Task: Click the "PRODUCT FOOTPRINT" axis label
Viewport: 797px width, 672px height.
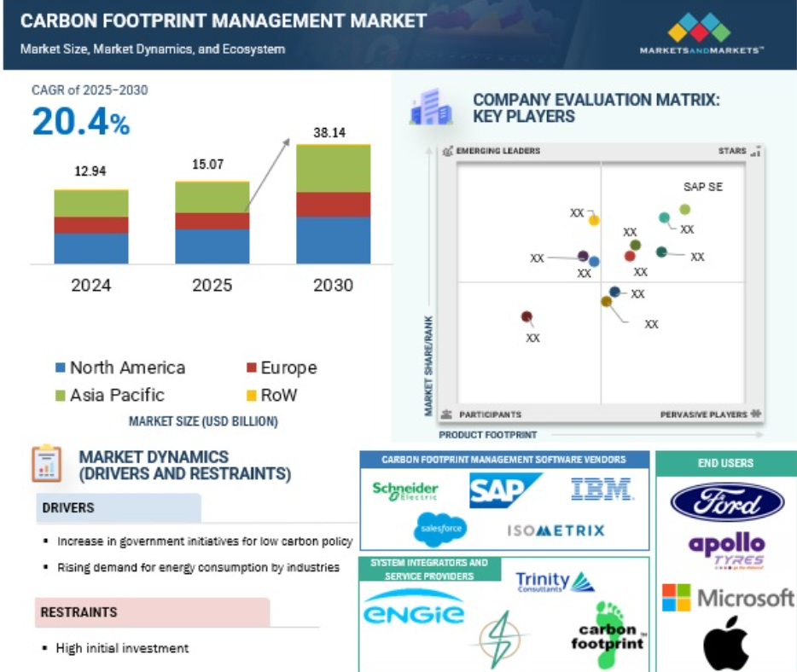Action: coord(488,435)
